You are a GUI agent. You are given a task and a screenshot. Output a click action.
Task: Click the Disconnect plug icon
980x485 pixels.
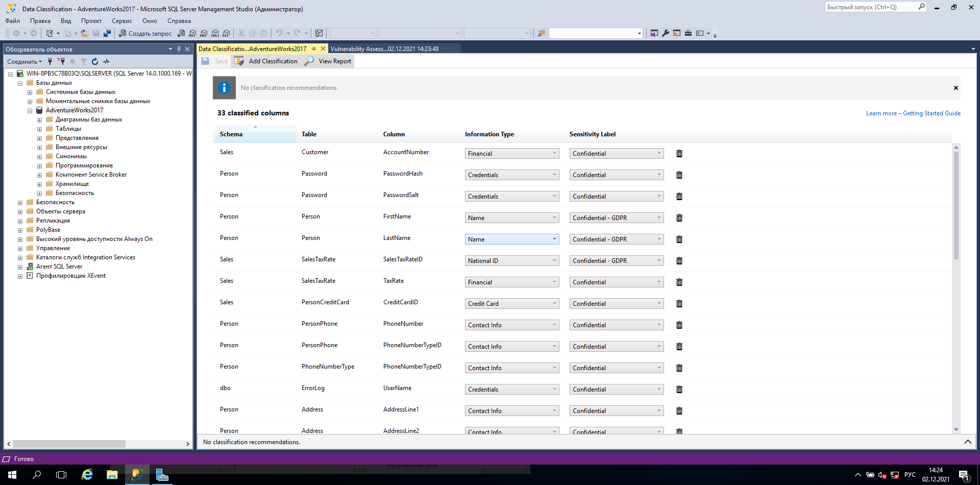tap(61, 61)
